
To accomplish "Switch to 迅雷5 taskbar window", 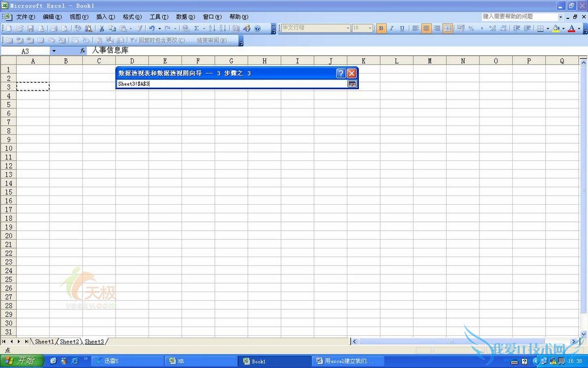I will click(127, 361).
